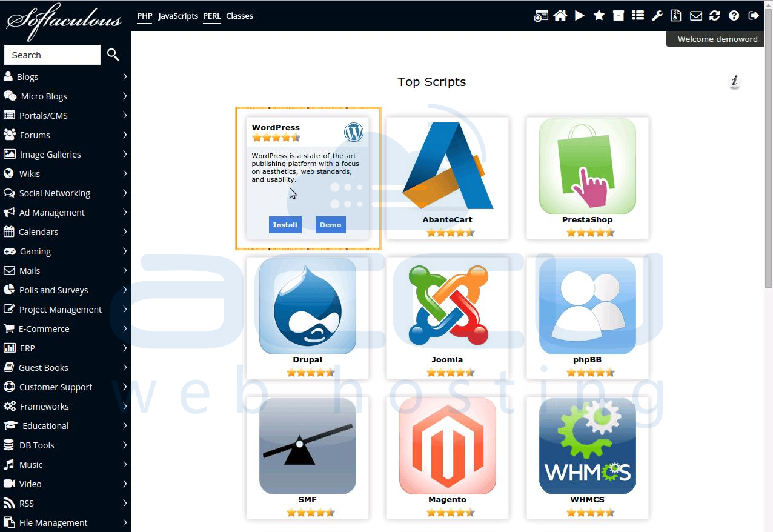Click the WordPress Demo button

tap(331, 225)
